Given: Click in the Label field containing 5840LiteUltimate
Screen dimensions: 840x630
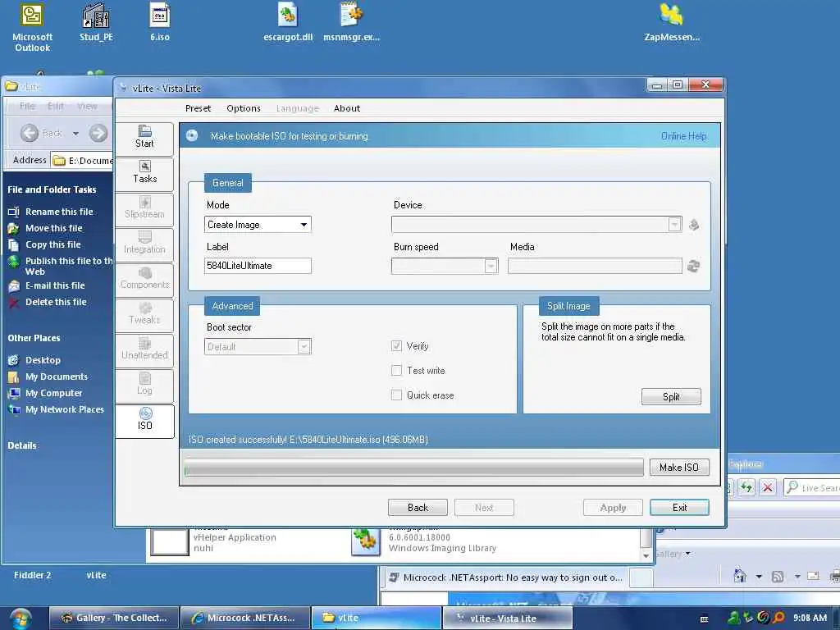Looking at the screenshot, I should point(258,266).
